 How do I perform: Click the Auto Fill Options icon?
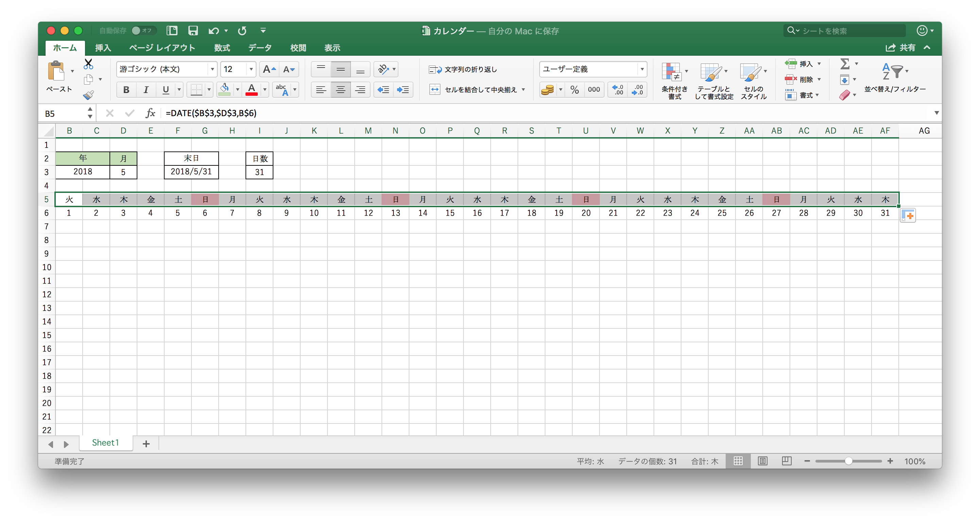click(x=908, y=216)
